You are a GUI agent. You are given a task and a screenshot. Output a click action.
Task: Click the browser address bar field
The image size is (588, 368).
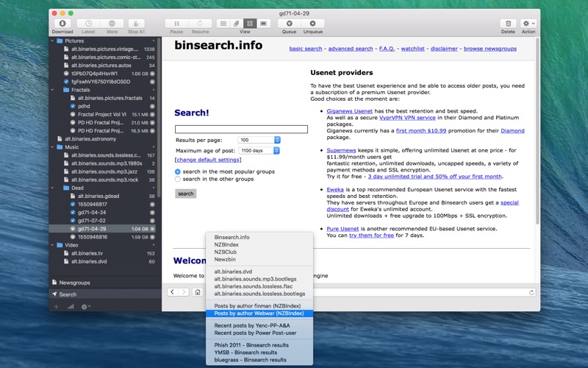click(x=420, y=292)
